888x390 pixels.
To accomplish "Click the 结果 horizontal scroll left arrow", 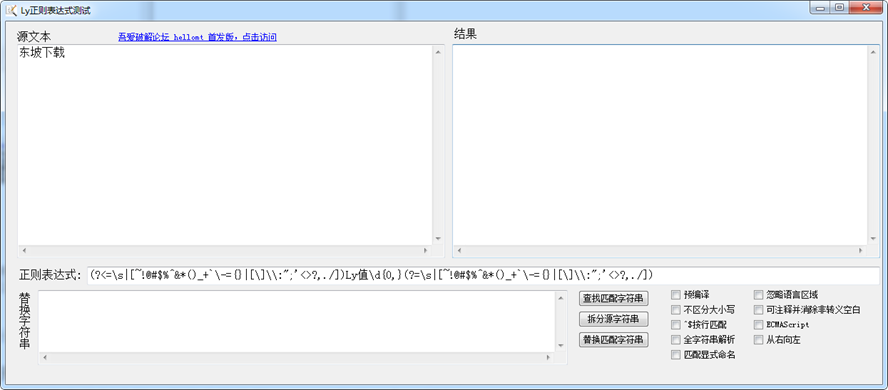I will coord(459,250).
